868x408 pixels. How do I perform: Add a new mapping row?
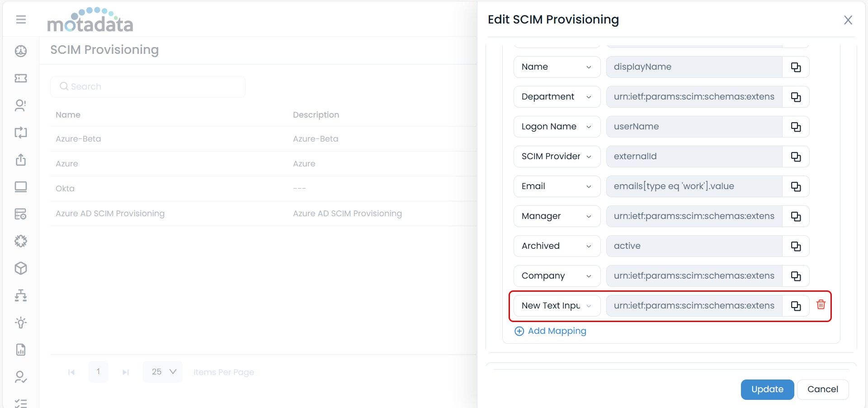coord(551,331)
